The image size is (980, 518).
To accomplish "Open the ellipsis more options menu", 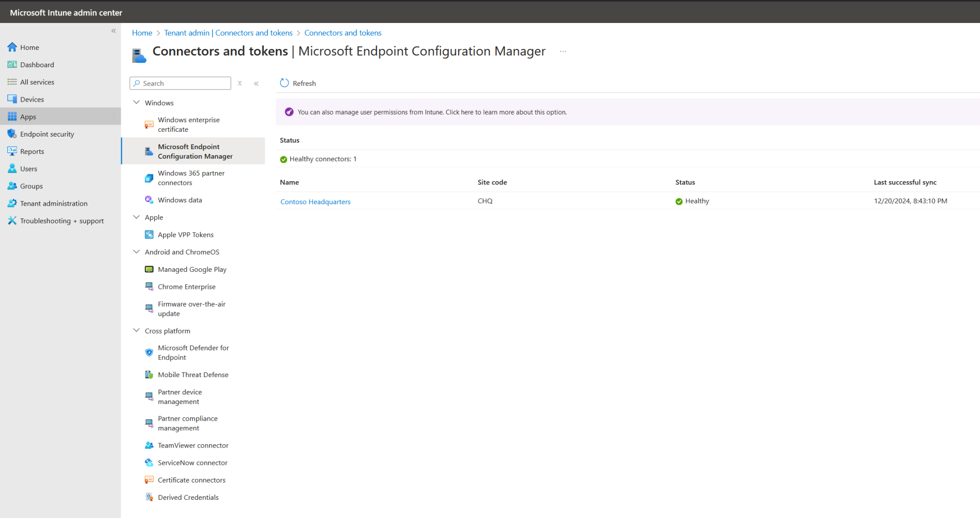I will pos(563,51).
